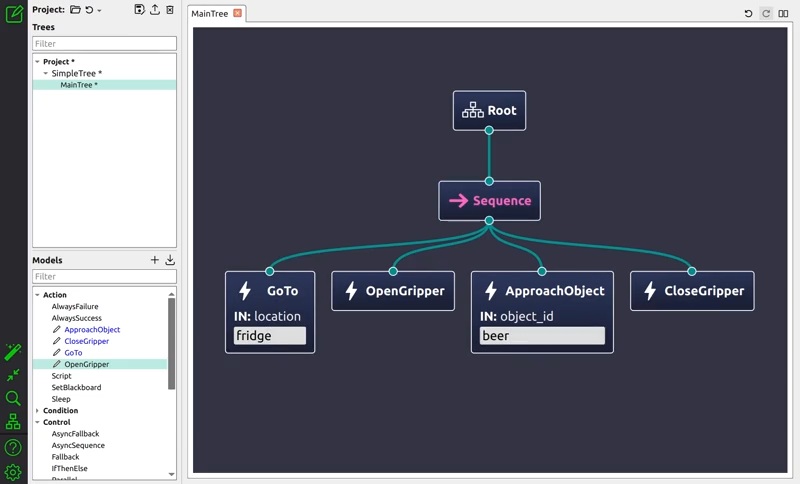Click the tree layout icon in the sidebar
Image resolution: width=800 pixels, height=484 pixels.
coord(13,422)
